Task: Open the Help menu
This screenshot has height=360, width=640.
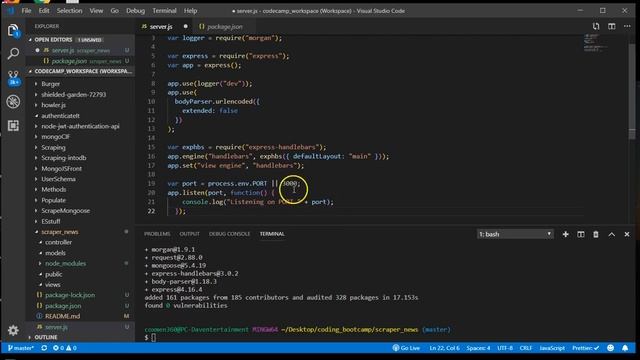Action: click(x=191, y=11)
